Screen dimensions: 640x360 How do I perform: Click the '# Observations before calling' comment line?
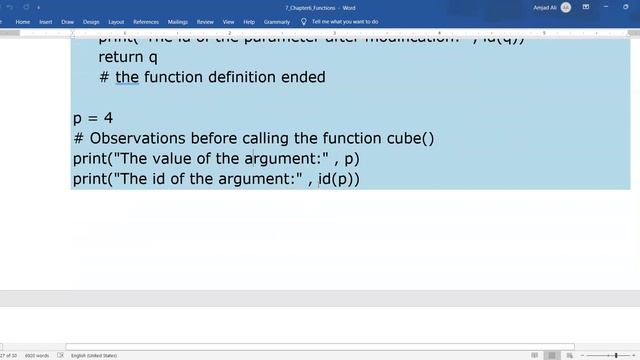pyautogui.click(x=253, y=138)
